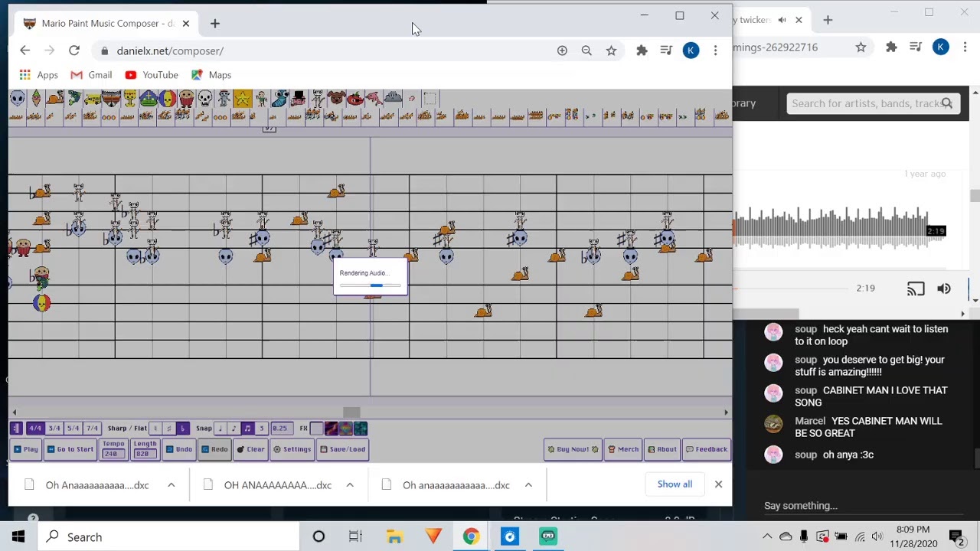Set snap to sixteenth notes
The height and width of the screenshot is (551, 980).
[x=247, y=429]
